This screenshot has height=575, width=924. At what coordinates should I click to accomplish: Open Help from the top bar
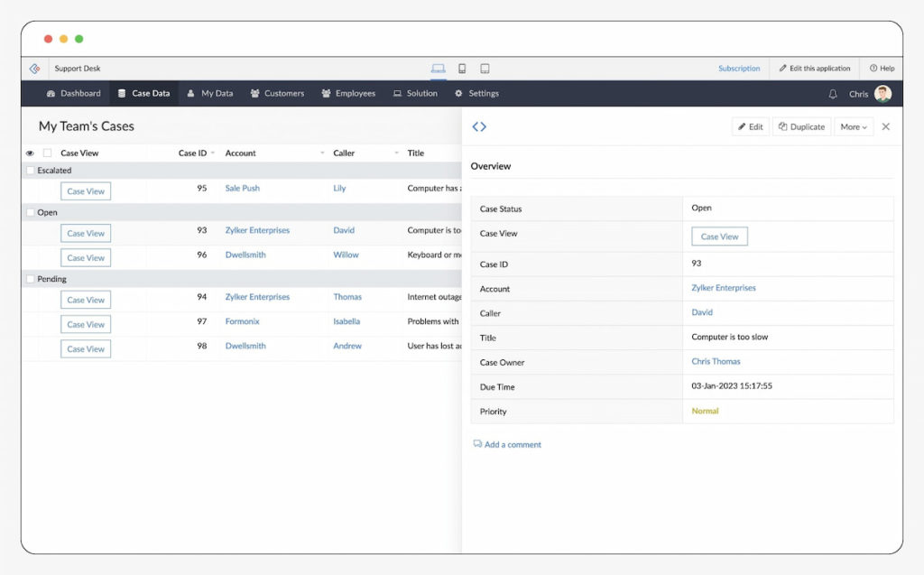tap(882, 68)
